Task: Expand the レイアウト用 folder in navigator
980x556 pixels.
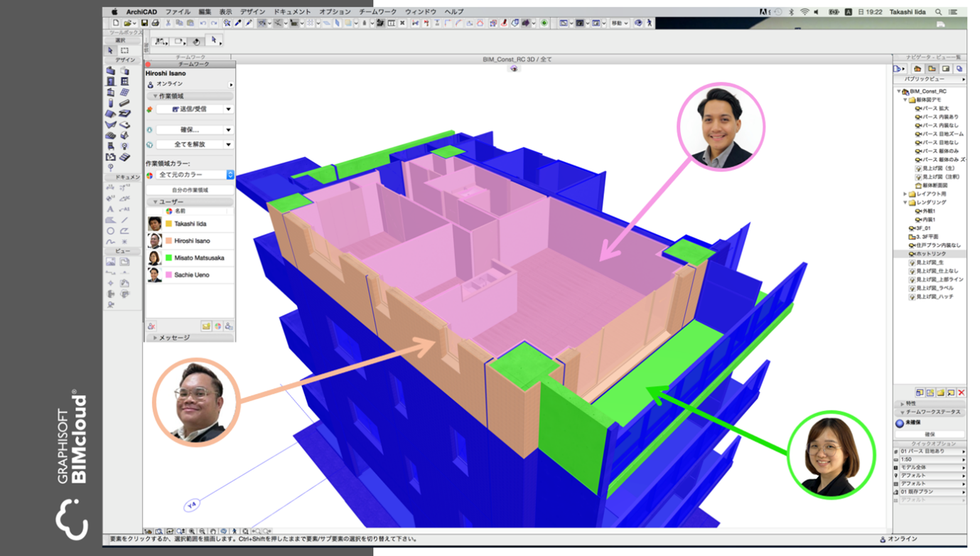Action: [x=905, y=194]
